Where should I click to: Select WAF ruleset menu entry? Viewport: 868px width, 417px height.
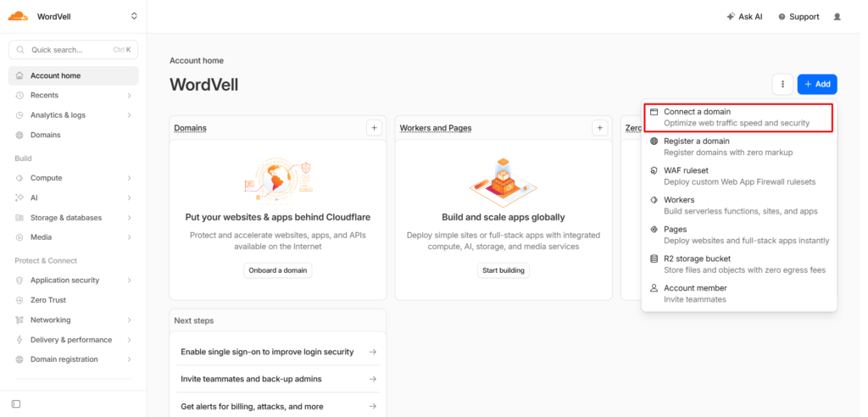click(x=738, y=176)
